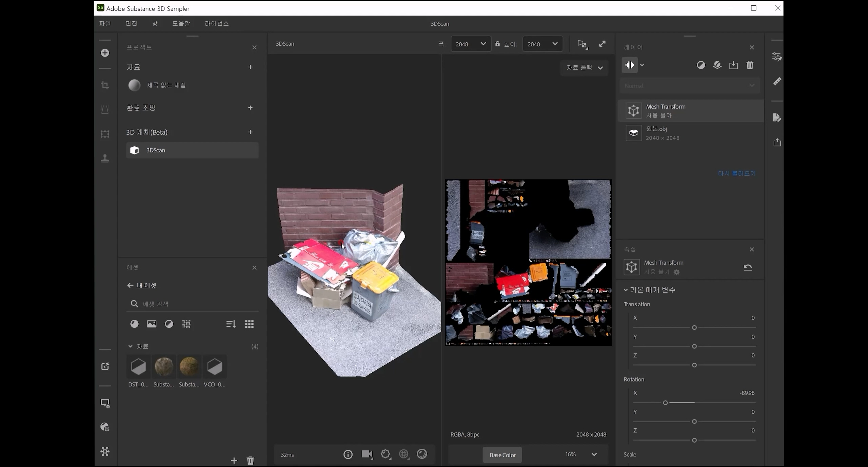Select the crop tool in left sidebar

pos(105,85)
